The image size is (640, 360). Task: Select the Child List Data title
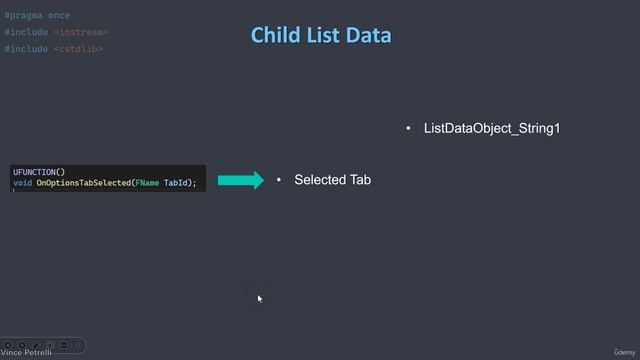point(321,35)
